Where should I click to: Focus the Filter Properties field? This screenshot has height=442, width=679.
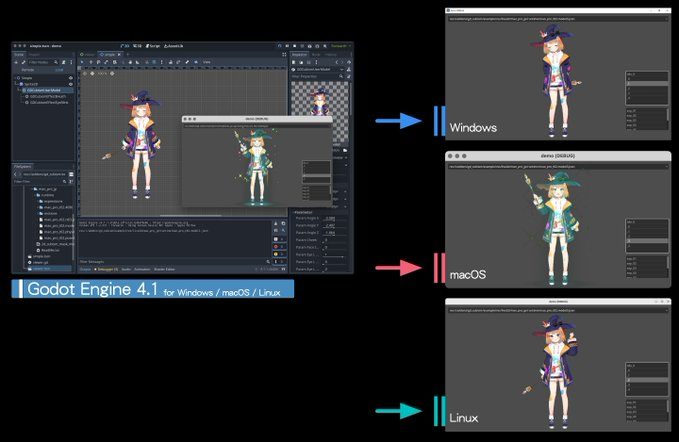pos(317,77)
